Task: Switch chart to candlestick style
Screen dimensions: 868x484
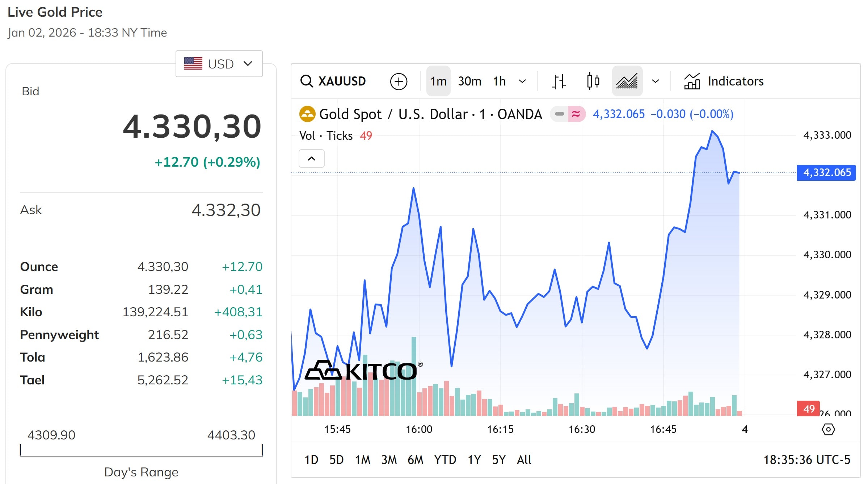Action: [x=593, y=81]
